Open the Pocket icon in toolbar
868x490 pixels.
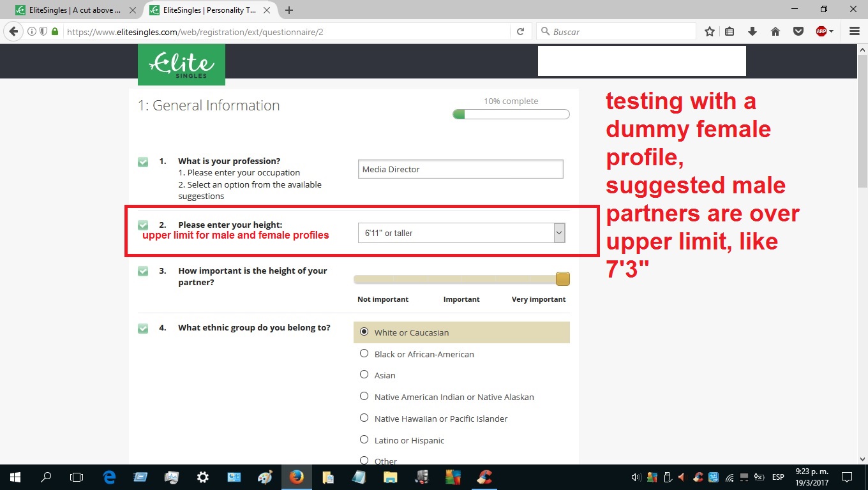coord(798,31)
